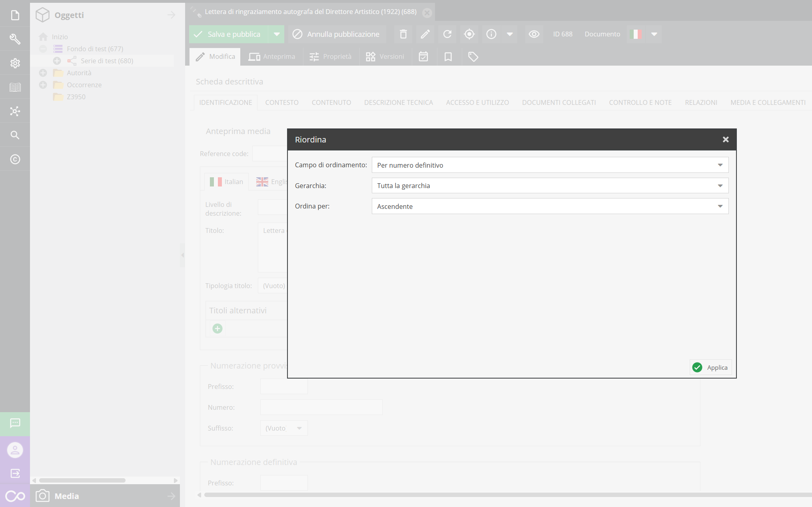Click the reload refresh icon
Screen dimensions: 812x507
tap(447, 34)
